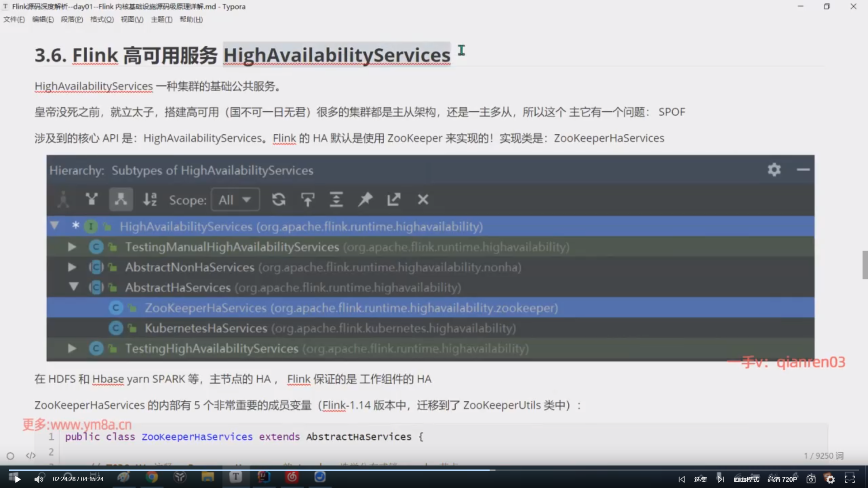
Task: Open the 选集 episode list
Action: point(700,479)
